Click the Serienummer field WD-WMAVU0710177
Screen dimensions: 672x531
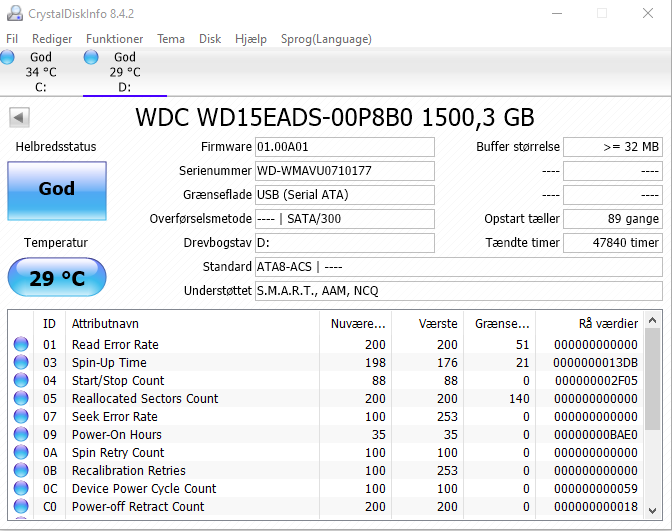click(x=345, y=171)
